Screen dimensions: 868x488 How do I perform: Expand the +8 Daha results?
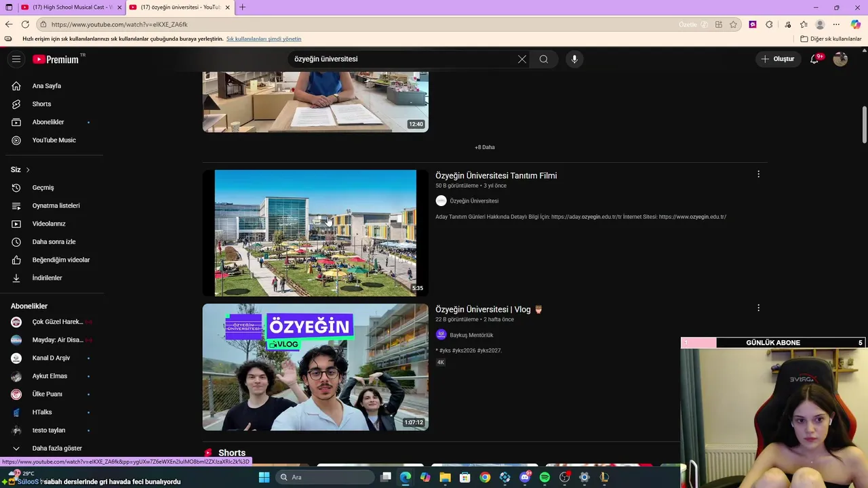(x=485, y=147)
